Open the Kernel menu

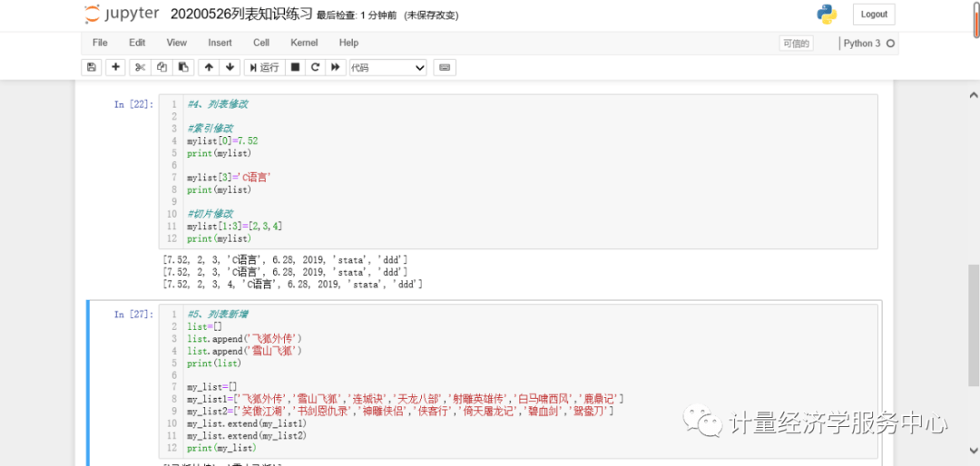tap(304, 43)
